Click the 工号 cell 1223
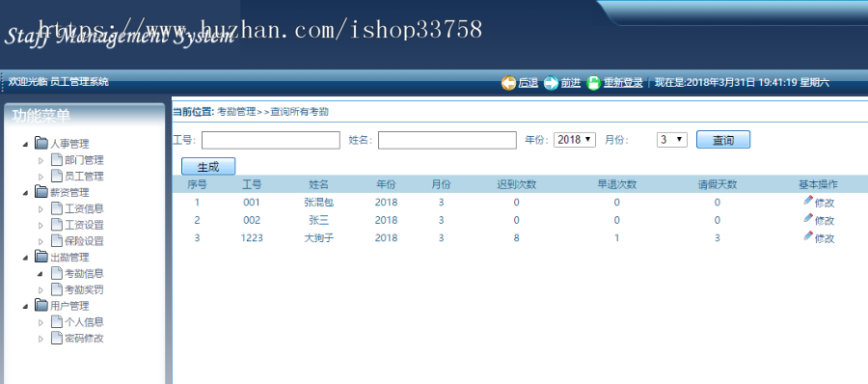This screenshot has width=868, height=384. tap(252, 238)
